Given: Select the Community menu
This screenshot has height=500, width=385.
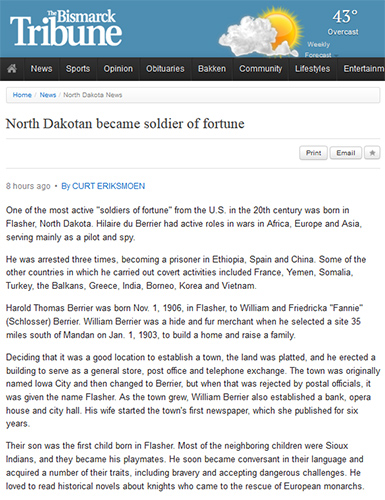Looking at the screenshot, I should point(261,69).
